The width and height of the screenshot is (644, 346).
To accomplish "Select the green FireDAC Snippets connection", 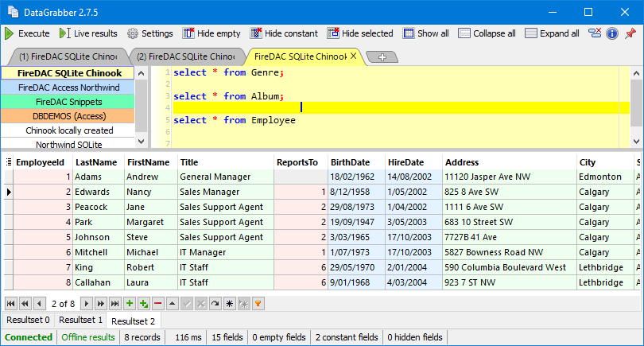I will (68, 102).
